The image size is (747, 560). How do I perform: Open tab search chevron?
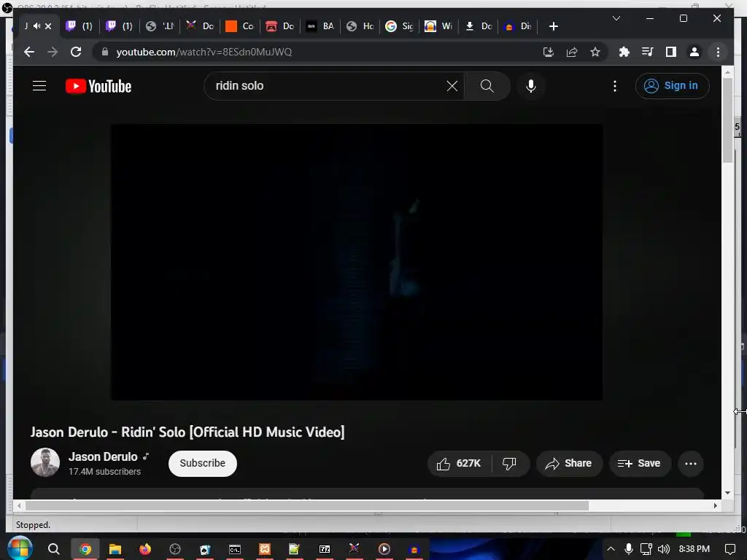click(x=616, y=18)
